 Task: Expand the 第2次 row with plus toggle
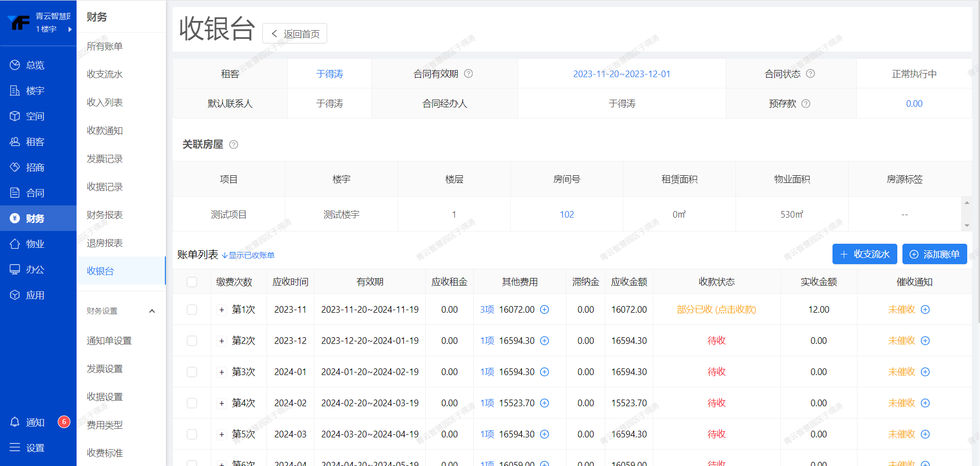pyautogui.click(x=222, y=341)
